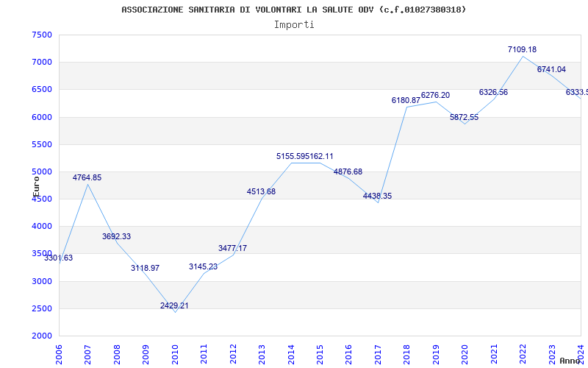The height and width of the screenshot is (368, 588).
Task: Select data label 3692.33
Action: 116,236
